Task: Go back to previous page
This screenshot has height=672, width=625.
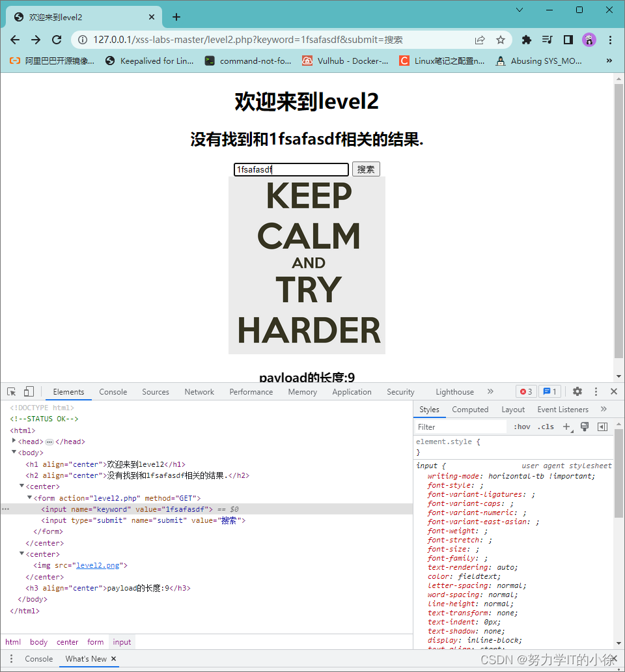Action: tap(15, 40)
